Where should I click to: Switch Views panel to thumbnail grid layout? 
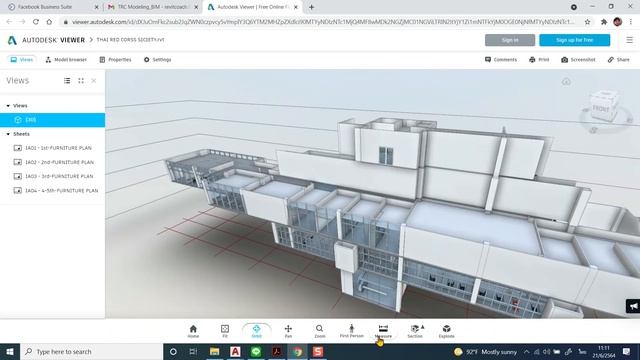point(81,81)
